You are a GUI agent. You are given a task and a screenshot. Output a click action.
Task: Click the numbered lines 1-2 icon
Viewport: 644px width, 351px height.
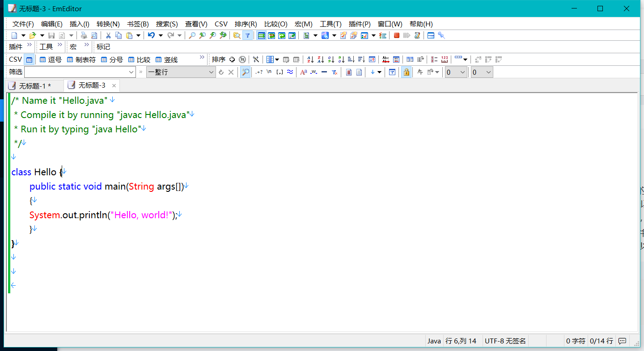[x=434, y=59]
